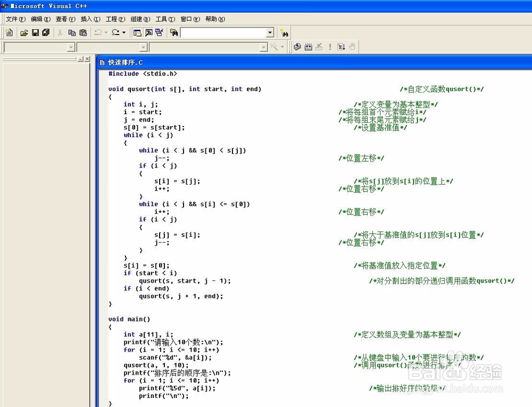
Task: Open the WizardBar actions dropdown arrow
Action: point(282,47)
